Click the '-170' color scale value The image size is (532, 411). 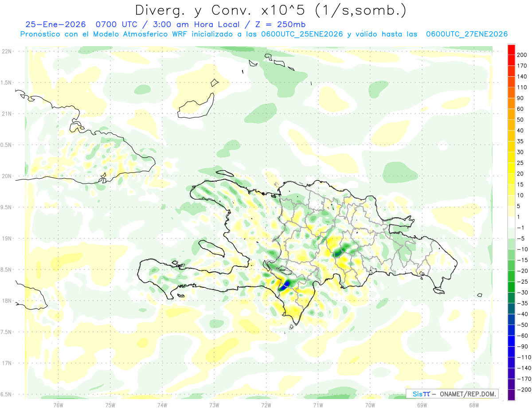tap(524, 379)
